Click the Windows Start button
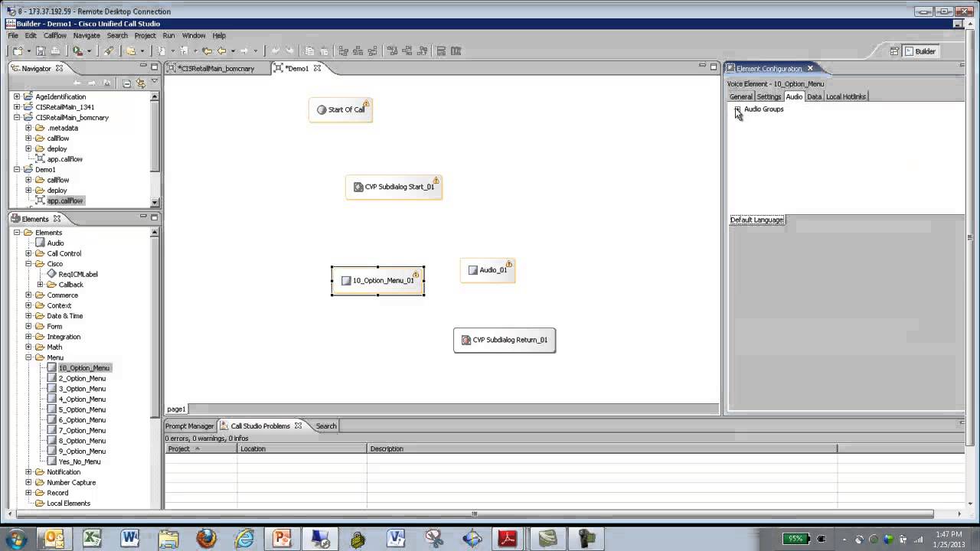980x551 pixels. (x=16, y=539)
